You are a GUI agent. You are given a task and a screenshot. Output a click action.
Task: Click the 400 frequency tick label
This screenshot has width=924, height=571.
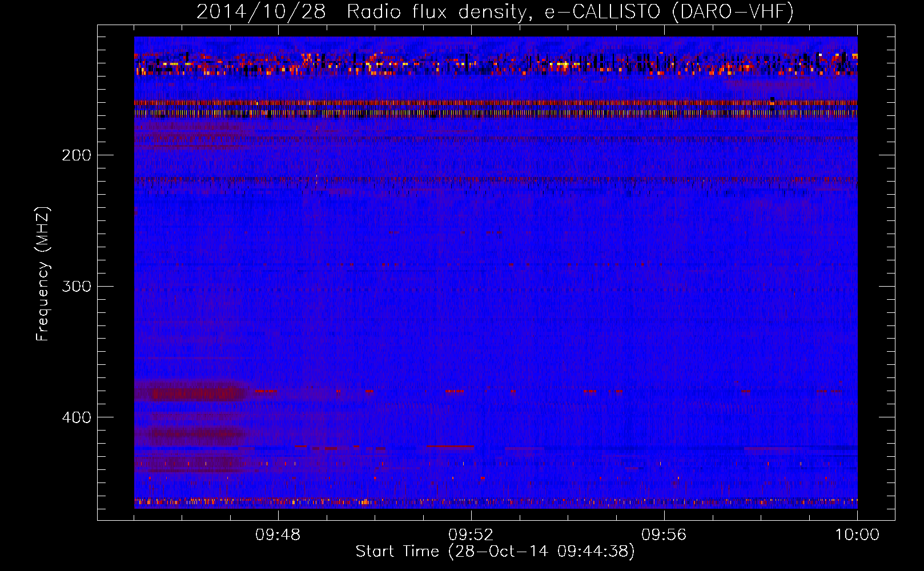(x=77, y=417)
